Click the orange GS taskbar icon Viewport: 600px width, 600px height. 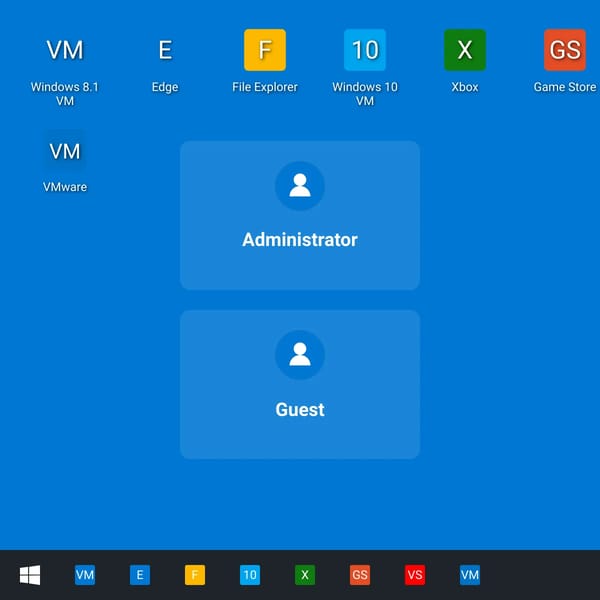(360, 575)
